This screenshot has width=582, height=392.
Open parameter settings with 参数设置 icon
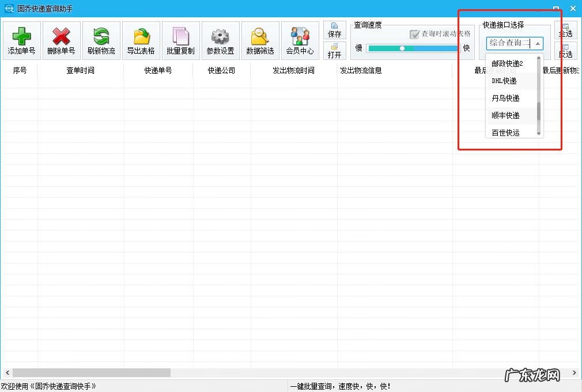(x=220, y=40)
